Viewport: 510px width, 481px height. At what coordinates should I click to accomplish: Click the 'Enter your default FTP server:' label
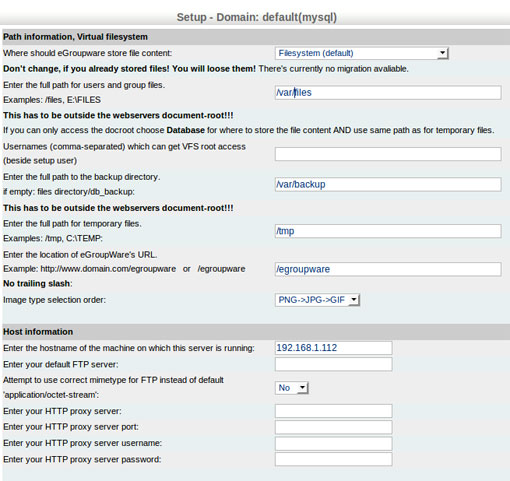61,364
